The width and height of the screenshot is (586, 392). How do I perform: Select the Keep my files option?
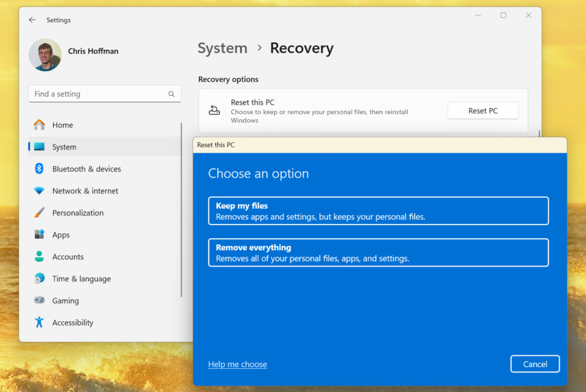tap(378, 211)
